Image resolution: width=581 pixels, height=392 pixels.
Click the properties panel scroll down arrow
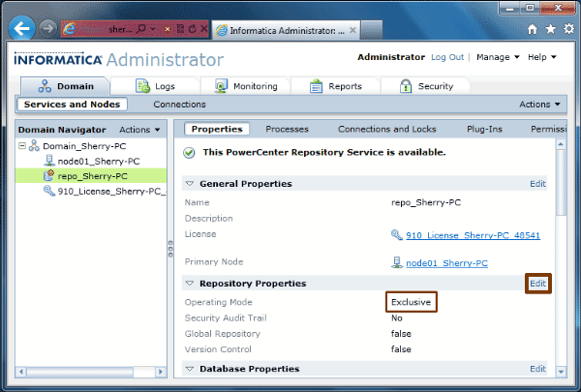pos(561,372)
